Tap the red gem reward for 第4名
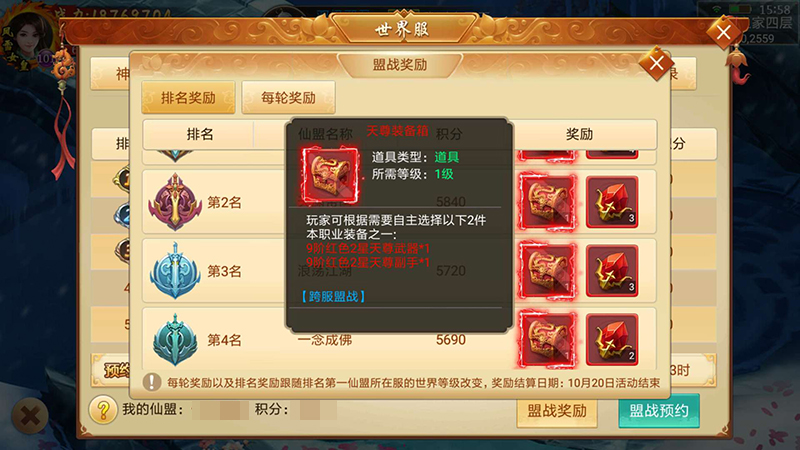This screenshot has height=450, width=800. coord(612,340)
